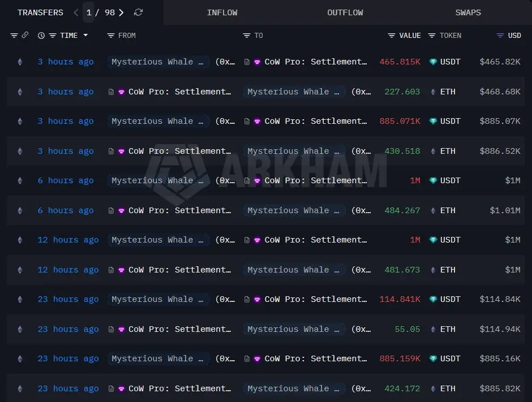Select the $114.94K USD amount
532x402 pixels.
click(x=500, y=329)
